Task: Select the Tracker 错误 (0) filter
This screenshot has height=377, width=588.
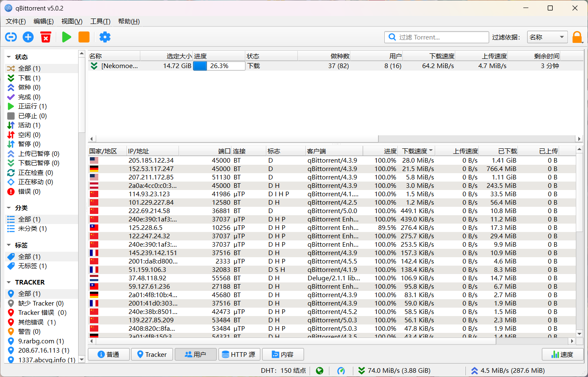Action: [42, 313]
